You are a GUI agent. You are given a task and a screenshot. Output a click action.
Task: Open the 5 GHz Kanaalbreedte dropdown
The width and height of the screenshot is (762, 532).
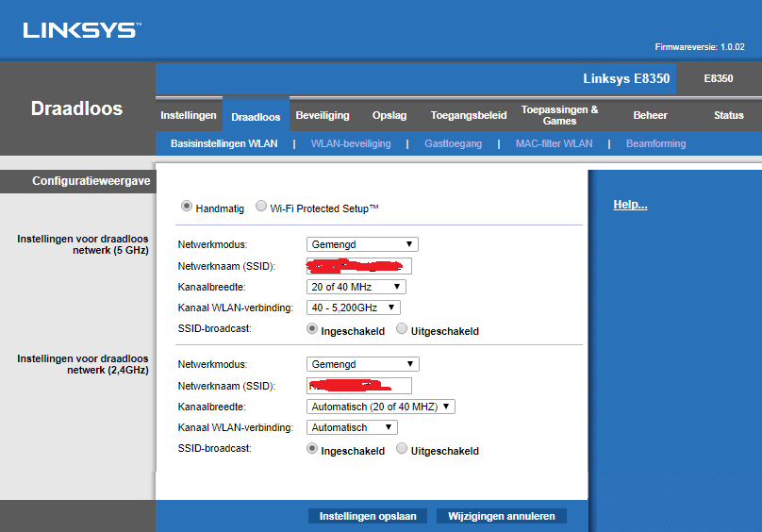[x=356, y=287]
